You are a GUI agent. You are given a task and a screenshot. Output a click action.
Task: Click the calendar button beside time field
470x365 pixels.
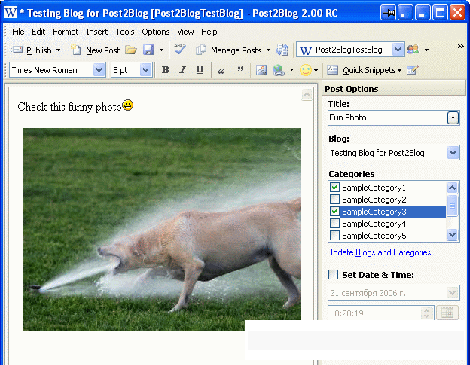[x=447, y=313]
